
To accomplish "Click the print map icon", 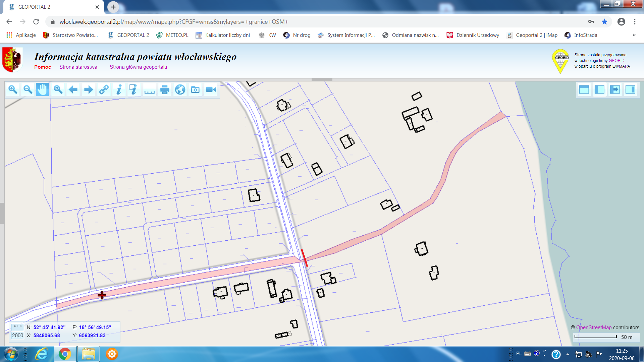I will [165, 89].
